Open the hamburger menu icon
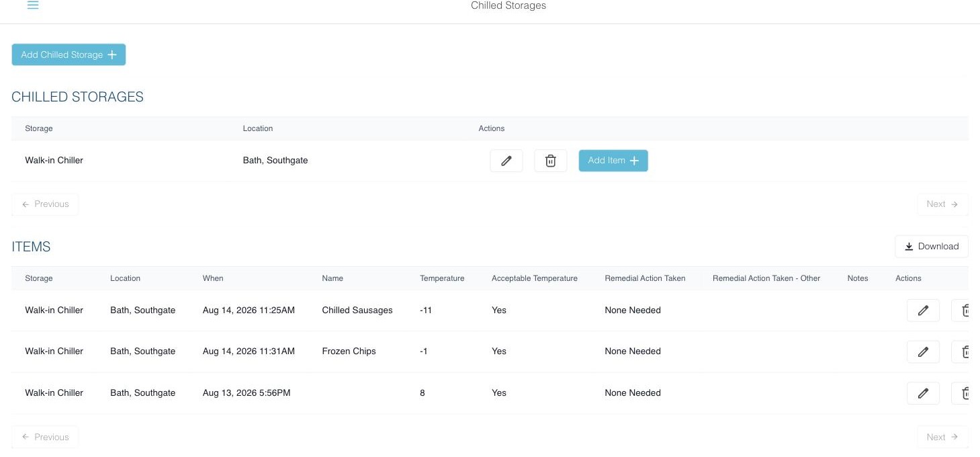980x457 pixels. (x=33, y=5)
